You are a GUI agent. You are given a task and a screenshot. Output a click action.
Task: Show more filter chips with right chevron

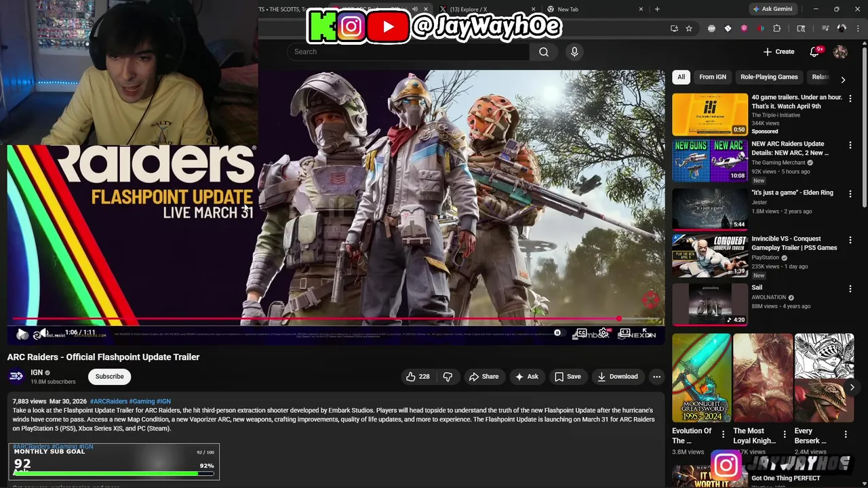[843, 79]
